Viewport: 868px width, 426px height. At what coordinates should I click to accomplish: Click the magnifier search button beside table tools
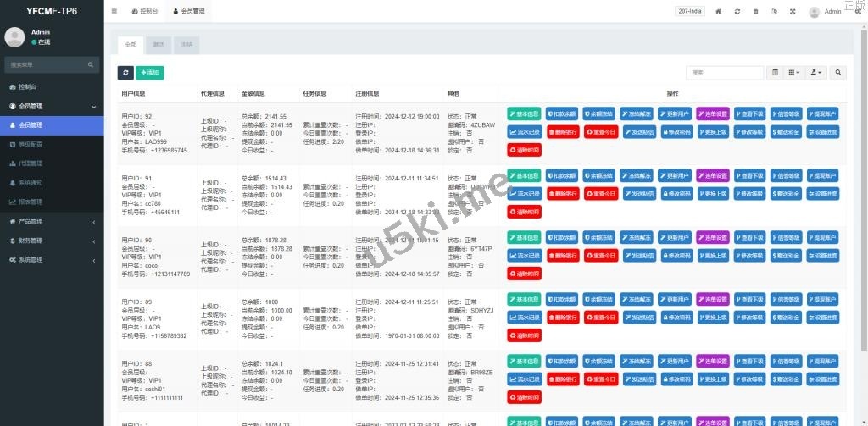[x=838, y=73]
